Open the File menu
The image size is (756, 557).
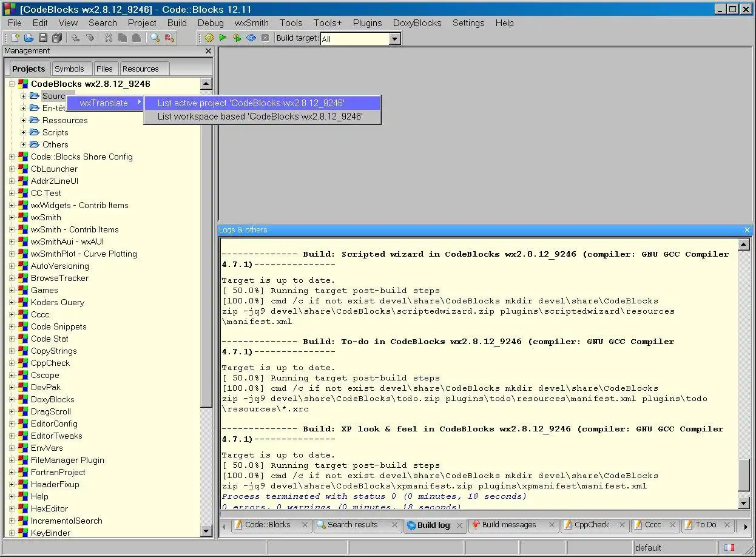15,23
